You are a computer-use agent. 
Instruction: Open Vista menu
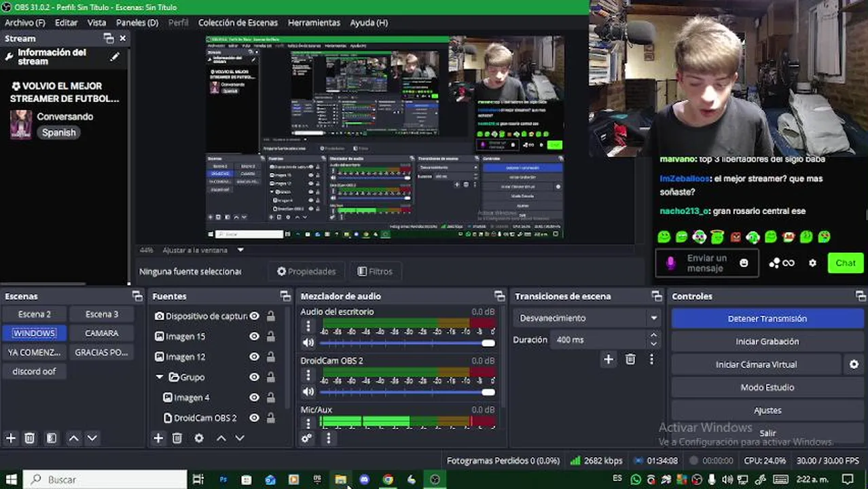point(96,22)
